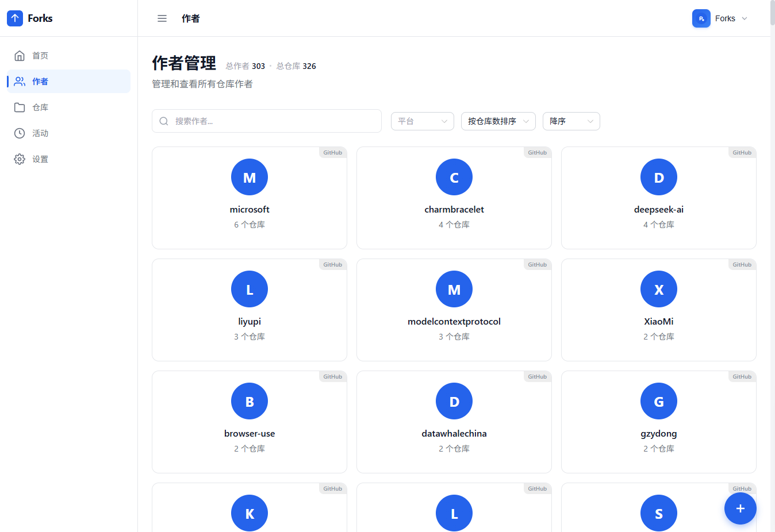This screenshot has width=775, height=532.
Task: Click the activity clock icon in sidebar
Action: coord(20,133)
